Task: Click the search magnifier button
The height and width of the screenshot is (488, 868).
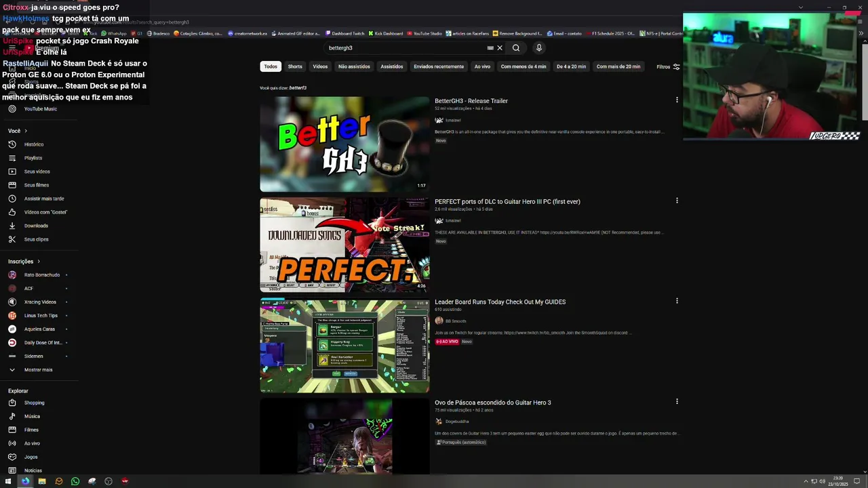Action: (516, 48)
